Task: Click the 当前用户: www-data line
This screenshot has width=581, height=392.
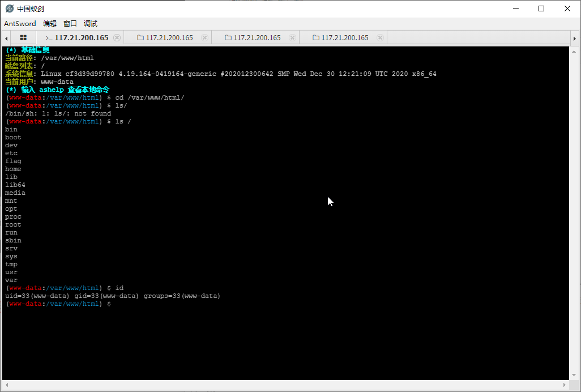Action: click(39, 82)
